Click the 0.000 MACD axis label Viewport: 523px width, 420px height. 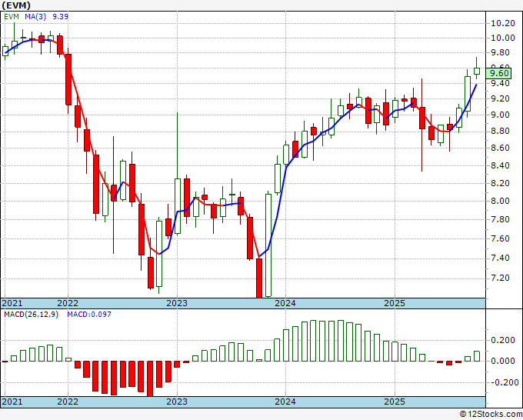pos(503,361)
